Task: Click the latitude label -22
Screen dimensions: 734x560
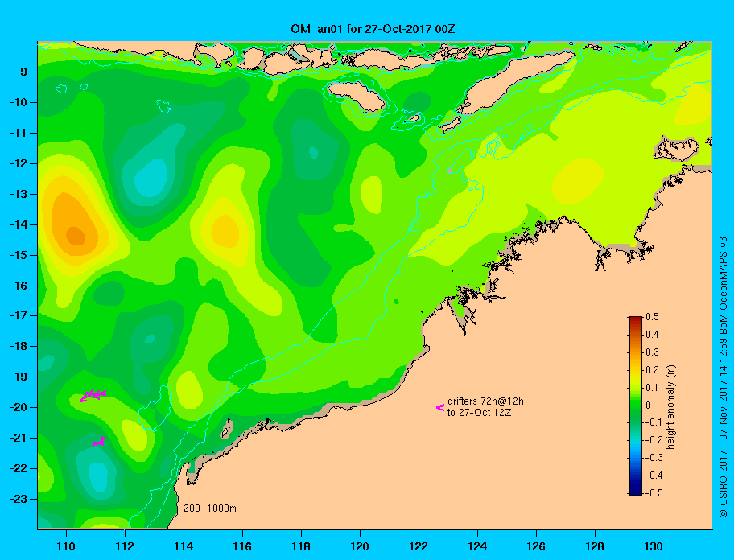Action: pos(19,468)
